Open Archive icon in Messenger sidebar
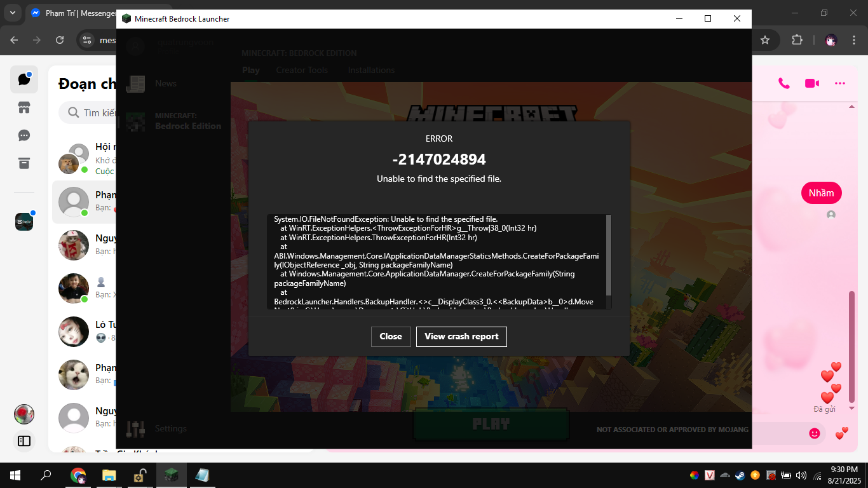 tap(24, 163)
